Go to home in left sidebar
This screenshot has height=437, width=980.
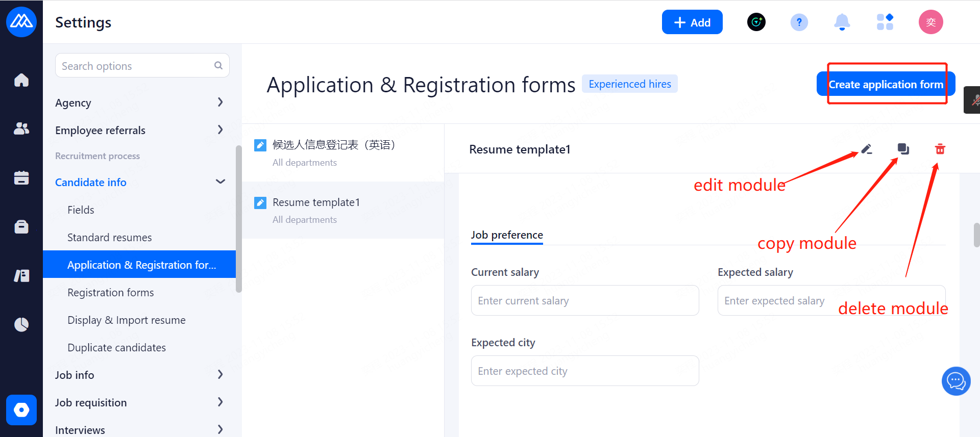click(x=21, y=80)
